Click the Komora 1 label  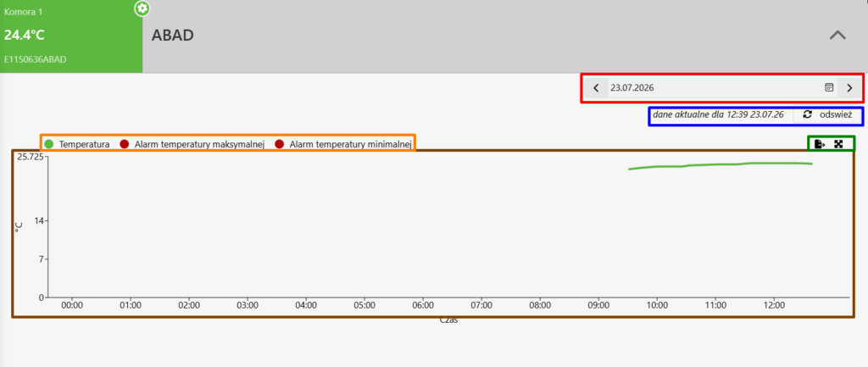(23, 12)
